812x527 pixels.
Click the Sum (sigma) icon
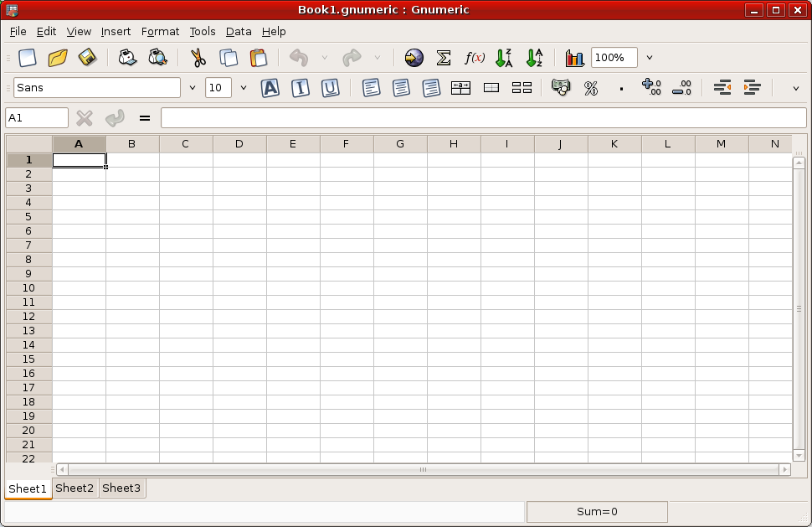tap(444, 58)
